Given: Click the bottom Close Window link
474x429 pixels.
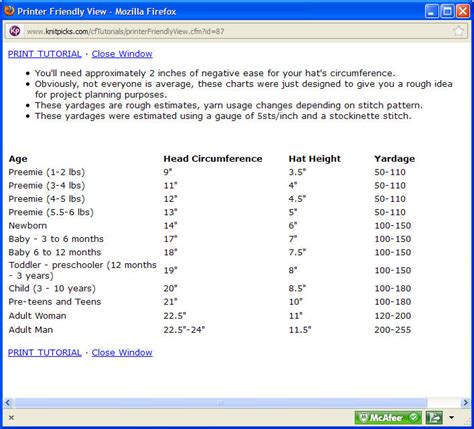Looking at the screenshot, I should point(122,353).
